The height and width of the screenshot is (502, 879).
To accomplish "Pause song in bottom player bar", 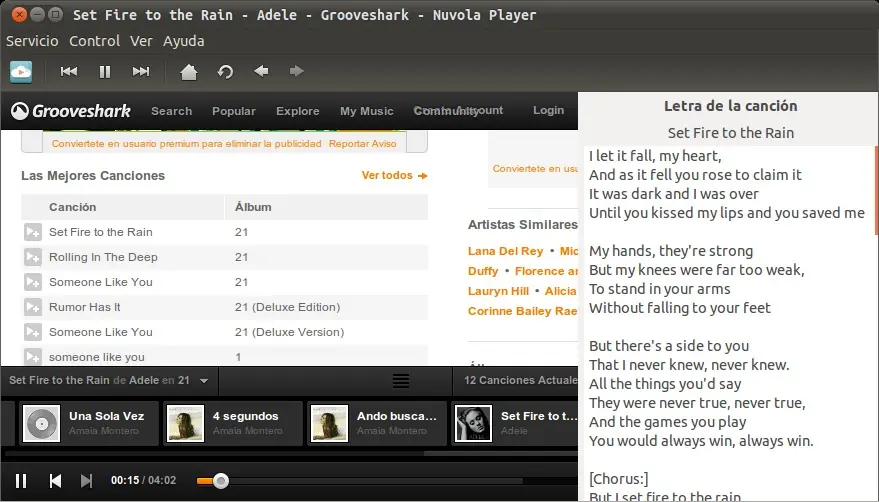I will click(x=21, y=481).
